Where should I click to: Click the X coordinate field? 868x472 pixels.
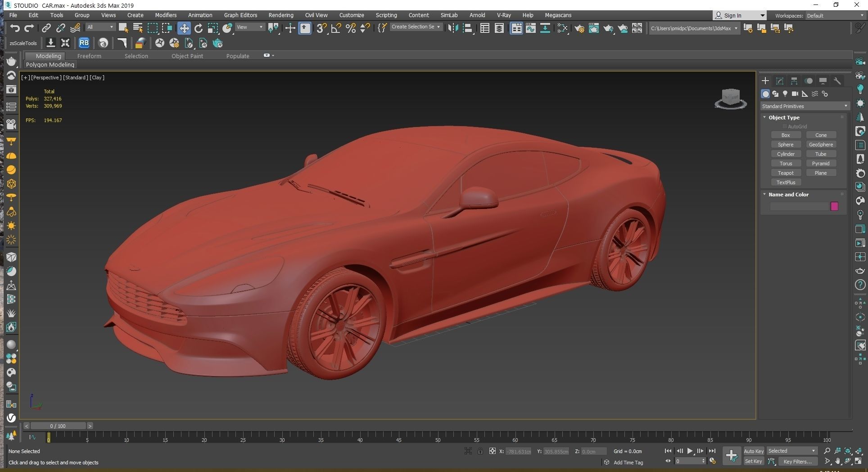(x=518, y=451)
